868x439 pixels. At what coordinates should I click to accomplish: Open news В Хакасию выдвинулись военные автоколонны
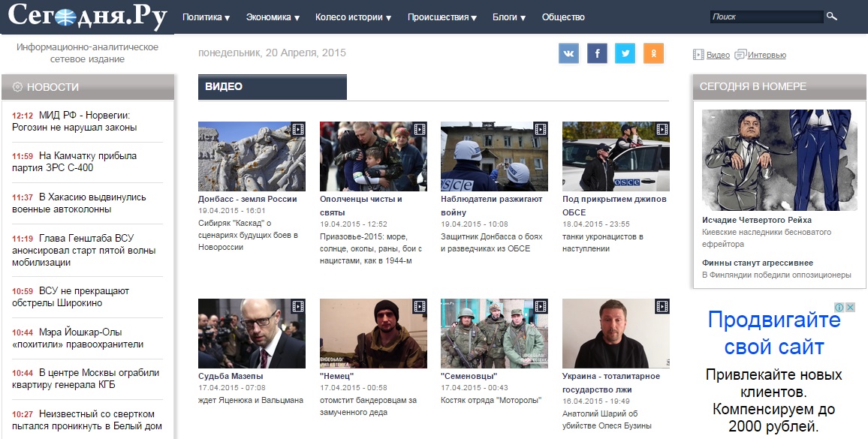pyautogui.click(x=79, y=203)
